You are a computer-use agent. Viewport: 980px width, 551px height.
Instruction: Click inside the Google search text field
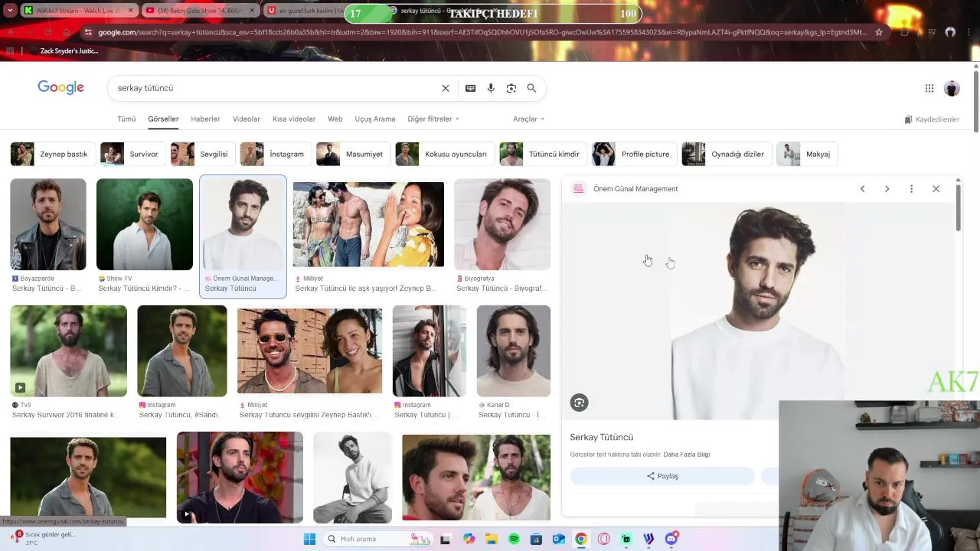point(276,88)
